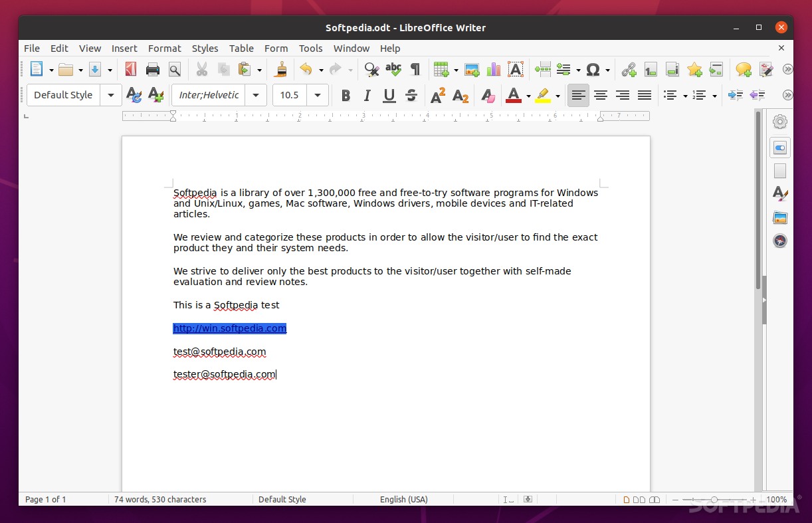This screenshot has width=812, height=523.
Task: Click the Insert Bookmark star icon
Action: [x=694, y=69]
